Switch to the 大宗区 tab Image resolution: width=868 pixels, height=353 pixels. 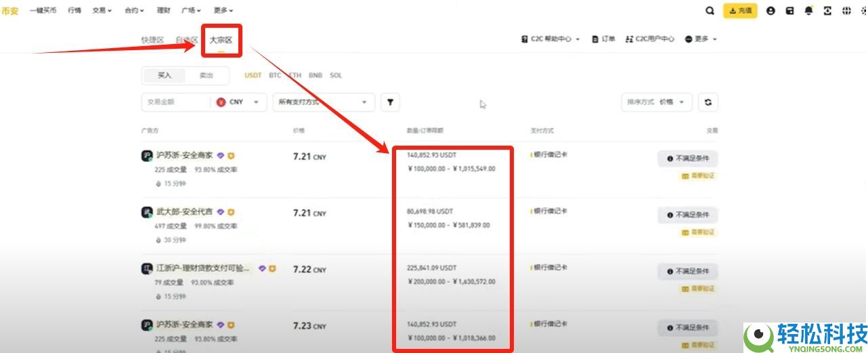pyautogui.click(x=221, y=41)
